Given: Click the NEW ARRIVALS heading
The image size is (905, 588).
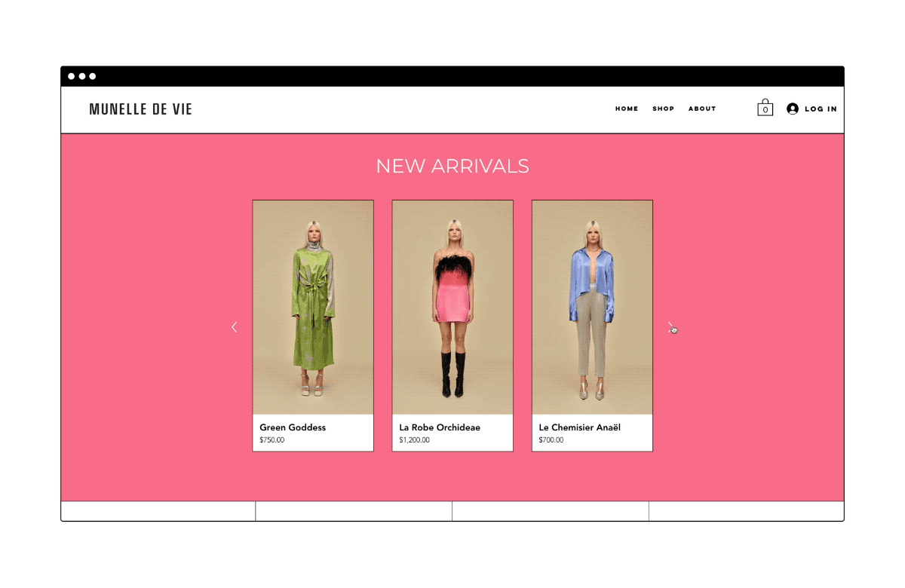Looking at the screenshot, I should 452,167.
